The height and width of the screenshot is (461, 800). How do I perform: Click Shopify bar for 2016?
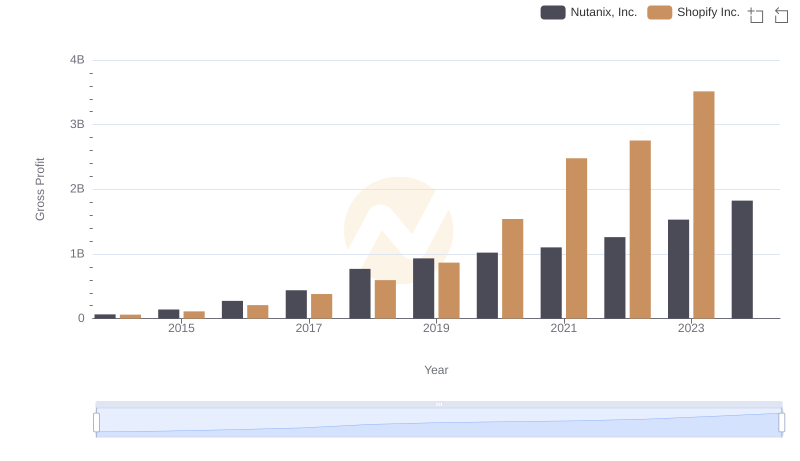(258, 312)
